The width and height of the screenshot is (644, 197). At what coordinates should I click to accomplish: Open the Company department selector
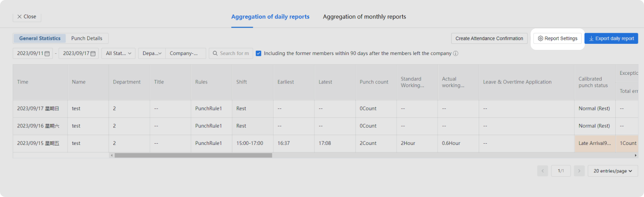tap(185, 53)
